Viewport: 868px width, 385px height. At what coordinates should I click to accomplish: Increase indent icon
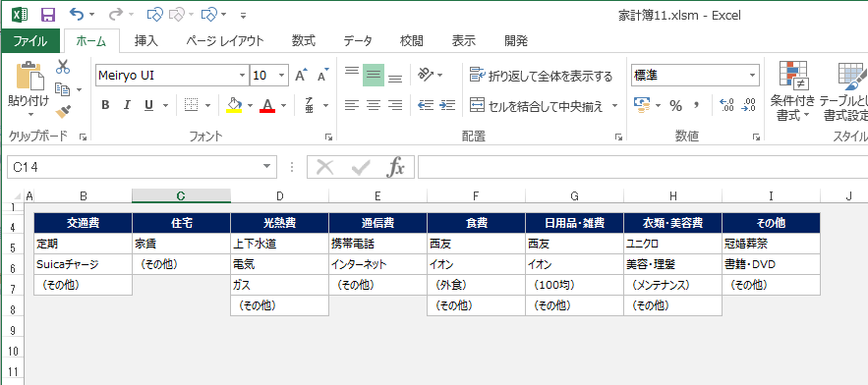447,105
